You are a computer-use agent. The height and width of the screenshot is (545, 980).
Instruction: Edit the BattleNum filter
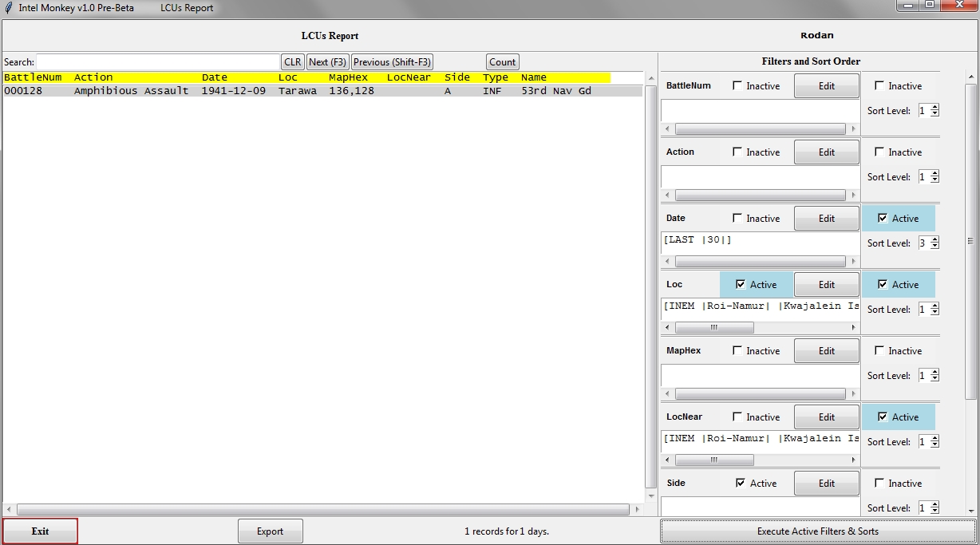(x=827, y=86)
